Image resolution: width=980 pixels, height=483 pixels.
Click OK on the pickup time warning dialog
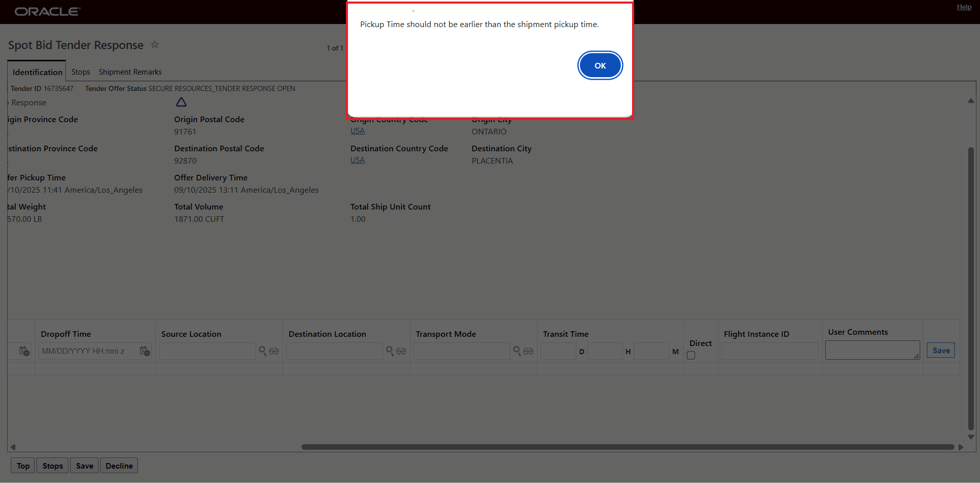tap(600, 65)
